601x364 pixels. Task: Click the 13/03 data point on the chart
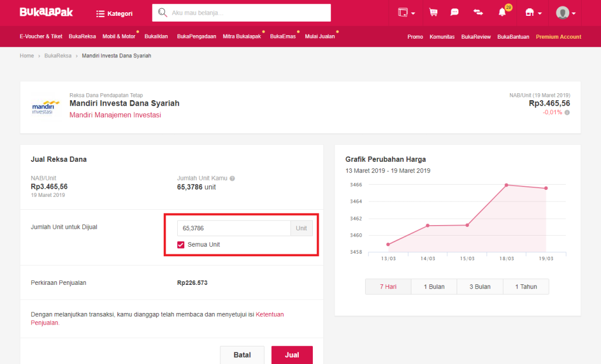pyautogui.click(x=388, y=244)
